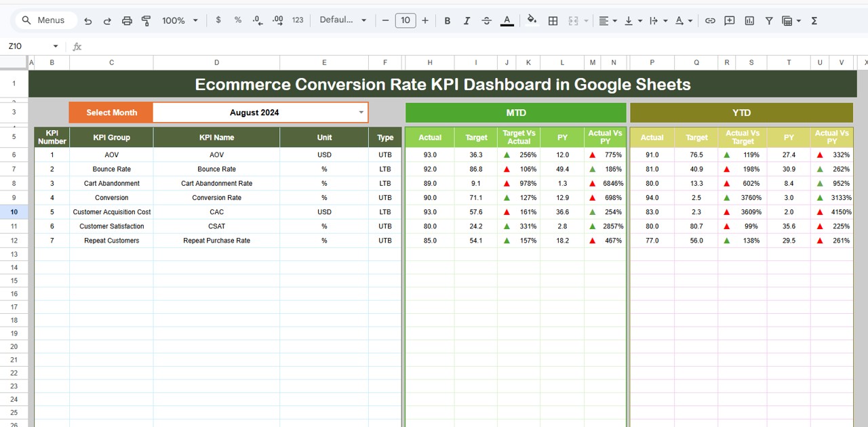Click the Conversion Rate cell
Image resolution: width=868 pixels, height=427 pixels.
pyautogui.click(x=216, y=197)
